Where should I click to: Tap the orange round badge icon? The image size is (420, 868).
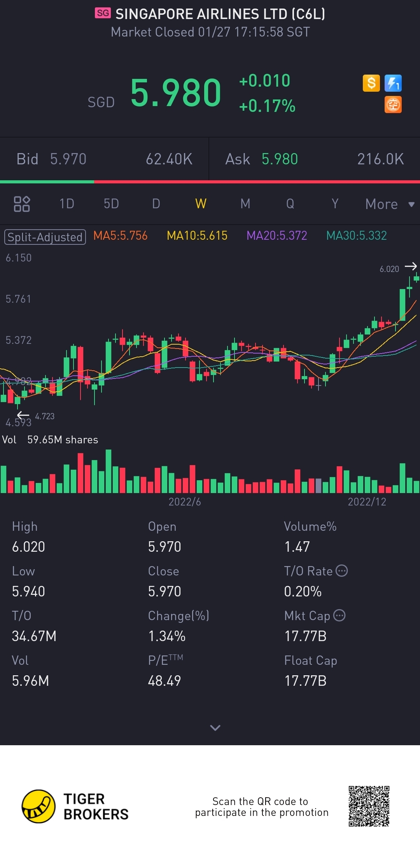[x=393, y=105]
